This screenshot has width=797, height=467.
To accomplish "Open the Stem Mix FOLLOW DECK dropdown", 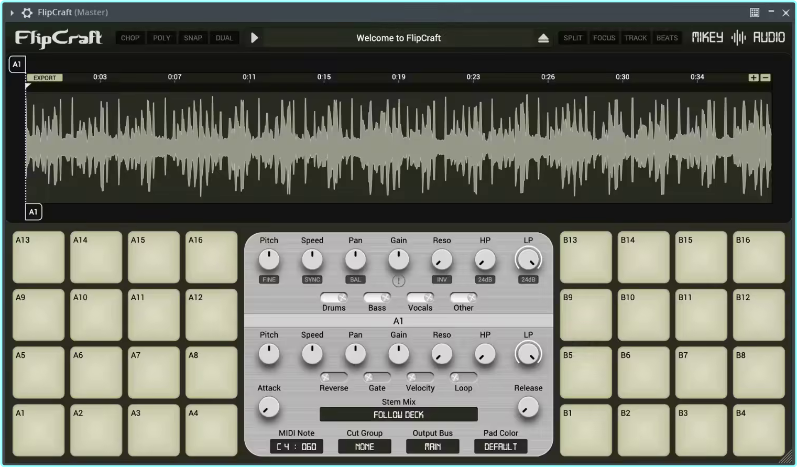I will pos(398,415).
